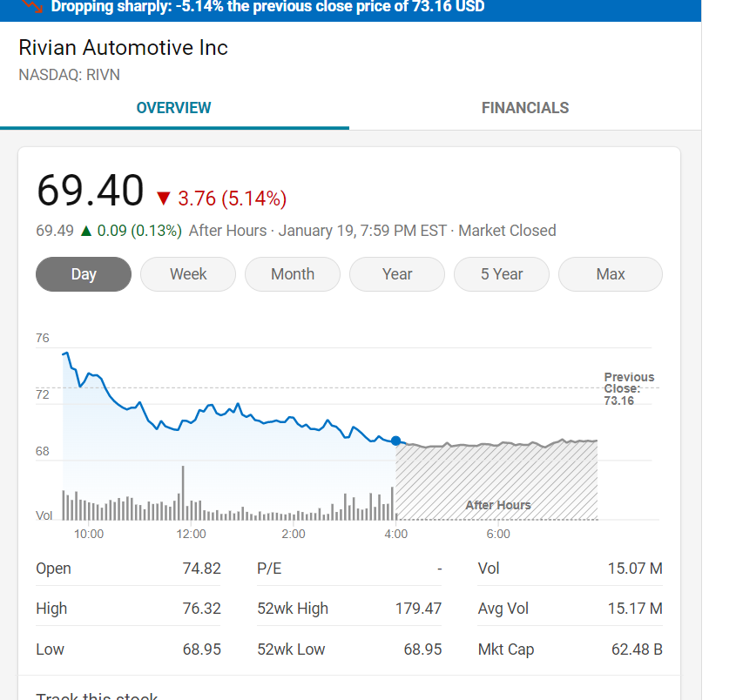736x700 pixels.
Task: Switch chart range to Week
Action: (x=188, y=274)
